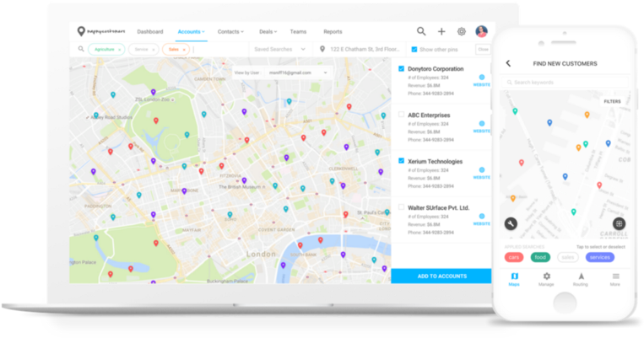644x338 pixels.
Task: Uncheck Donytoro Corporation checkbox
Action: point(401,68)
